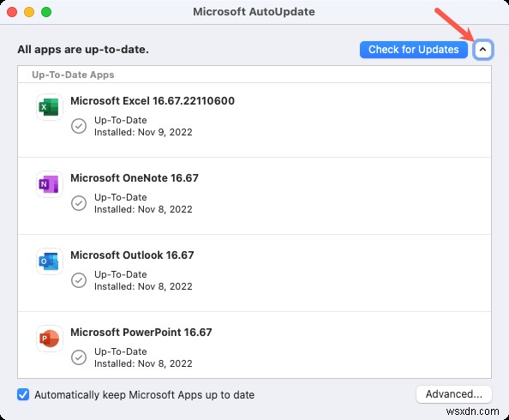This screenshot has width=509, height=420.
Task: Select Microsoft Outlook 16.67 title
Action: coord(132,255)
